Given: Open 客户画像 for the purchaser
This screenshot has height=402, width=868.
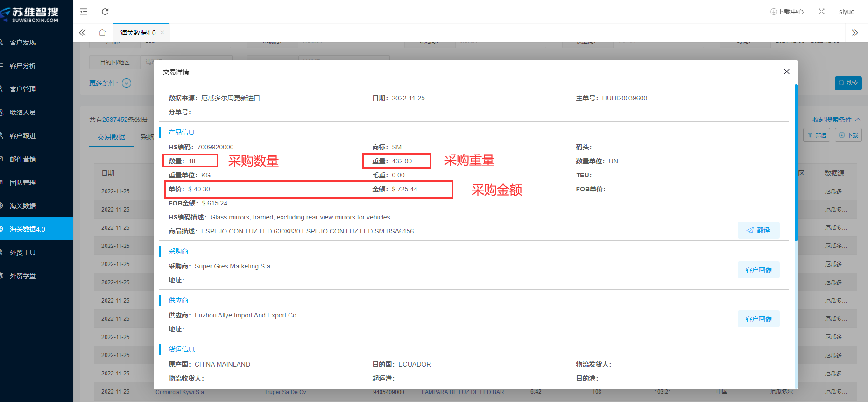Looking at the screenshot, I should (758, 270).
